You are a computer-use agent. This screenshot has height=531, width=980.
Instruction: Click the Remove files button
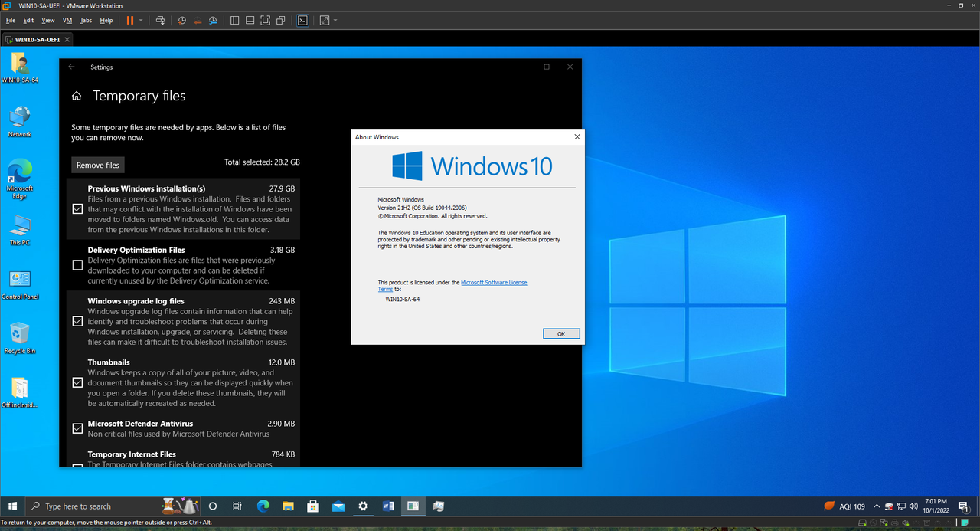coord(98,165)
